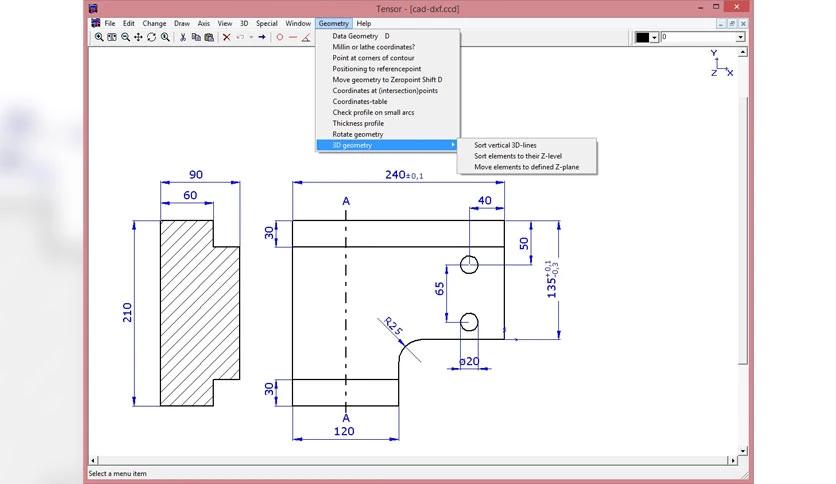Select the red line draw tool
The height and width of the screenshot is (484, 836).
(x=293, y=37)
